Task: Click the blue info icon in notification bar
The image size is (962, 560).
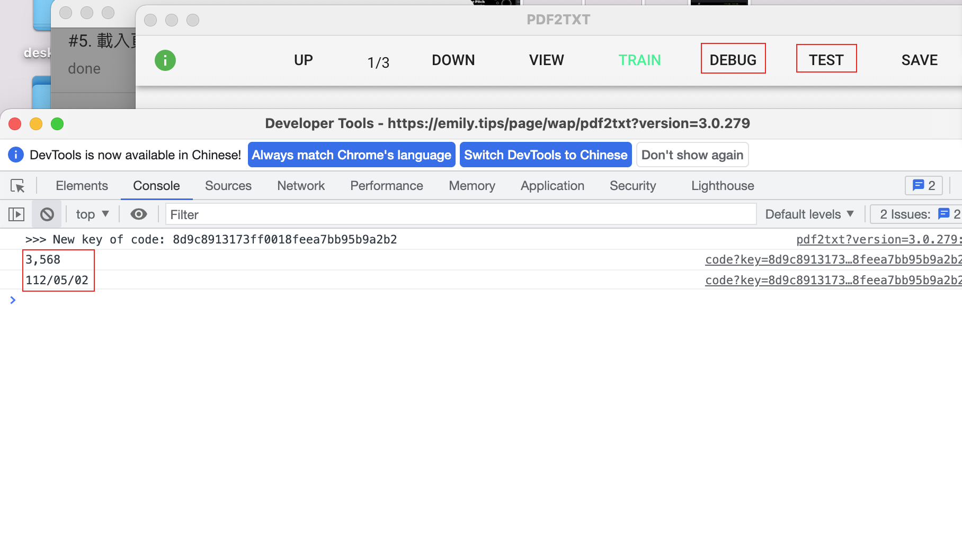Action: coord(16,155)
